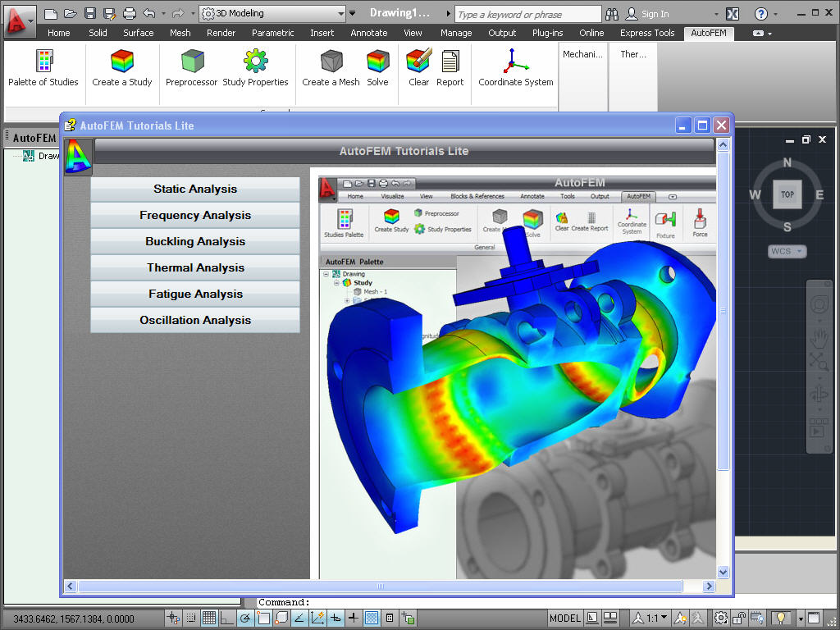Toggle Infer Constraints in status bar
This screenshot has width=840, height=630.
173,619
